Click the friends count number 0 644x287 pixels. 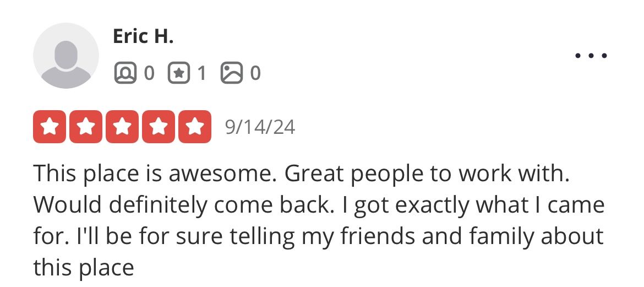pos(149,73)
